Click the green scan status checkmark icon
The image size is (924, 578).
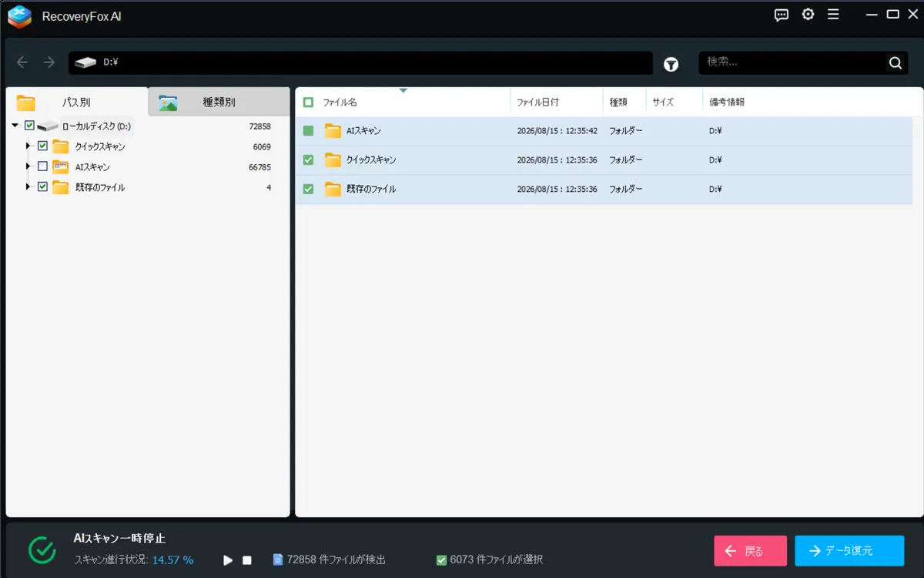coord(42,549)
